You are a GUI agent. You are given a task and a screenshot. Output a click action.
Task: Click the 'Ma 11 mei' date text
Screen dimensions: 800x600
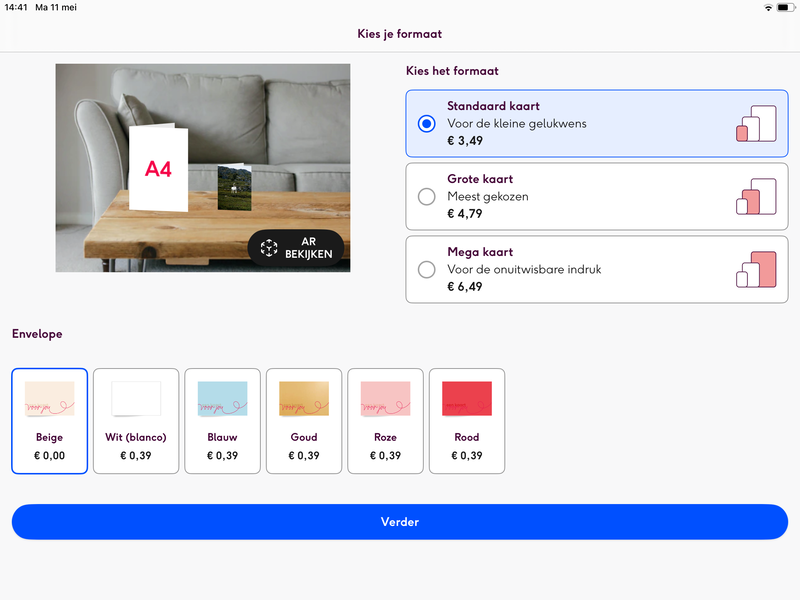(56, 8)
